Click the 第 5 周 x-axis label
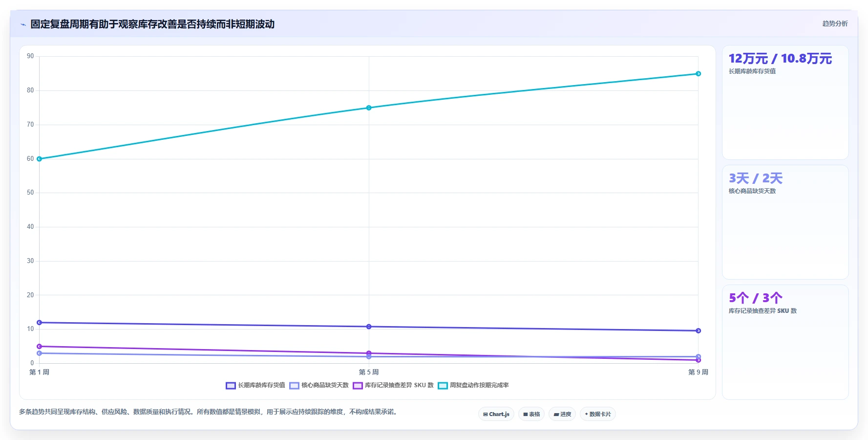The width and height of the screenshot is (868, 440). point(369,372)
